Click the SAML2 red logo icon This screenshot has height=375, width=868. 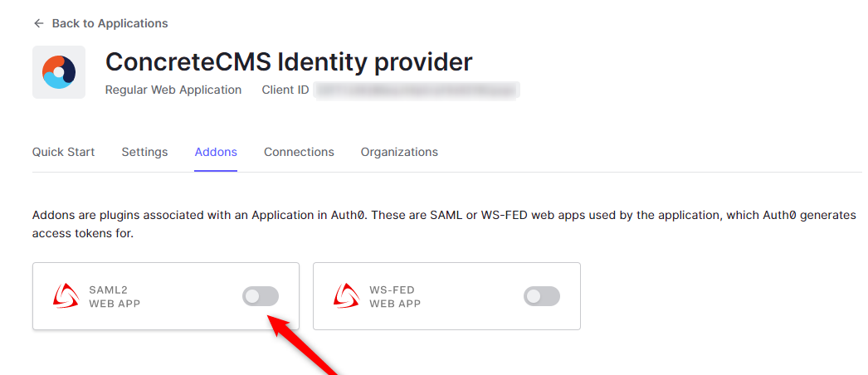[x=65, y=296]
